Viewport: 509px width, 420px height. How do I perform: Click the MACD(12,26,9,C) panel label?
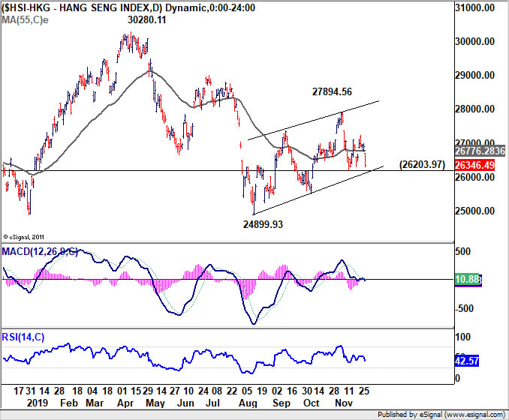[40, 251]
